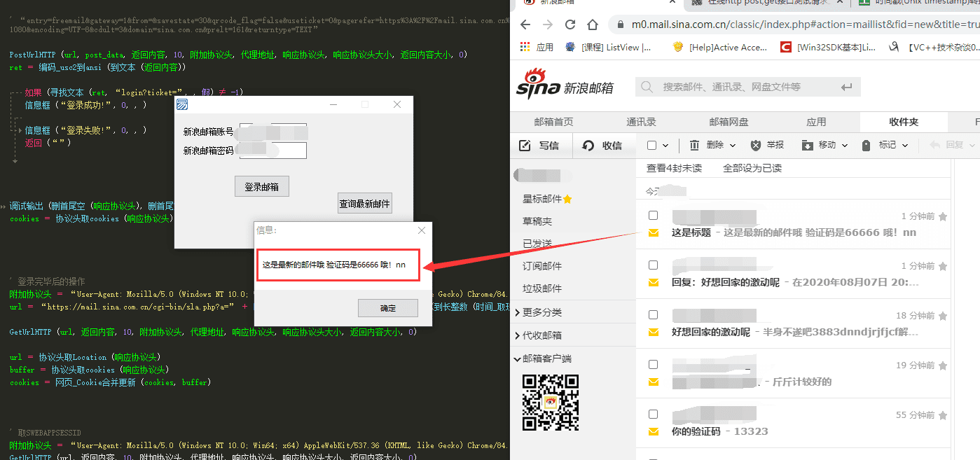Select the 写信 compose mail icon

[x=525, y=145]
